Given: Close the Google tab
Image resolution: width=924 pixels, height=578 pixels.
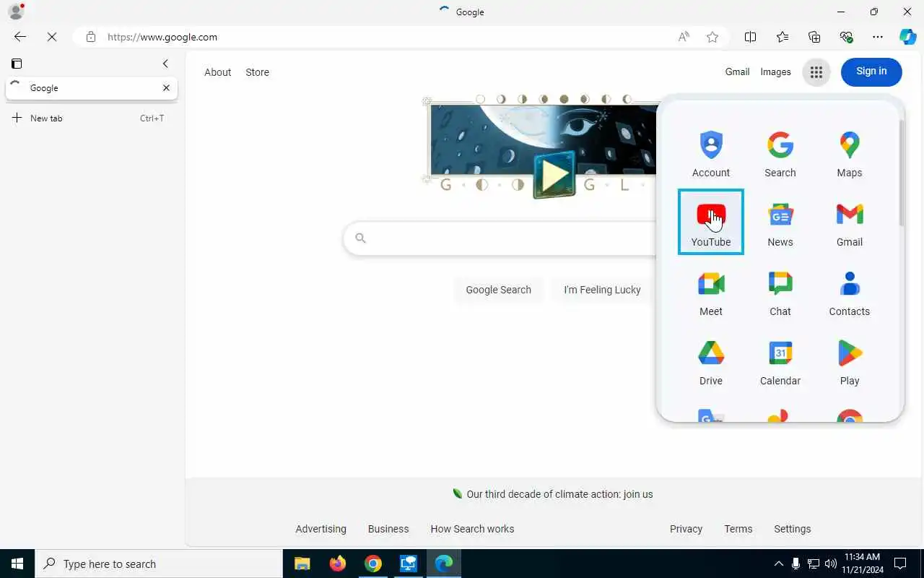Looking at the screenshot, I should (166, 88).
